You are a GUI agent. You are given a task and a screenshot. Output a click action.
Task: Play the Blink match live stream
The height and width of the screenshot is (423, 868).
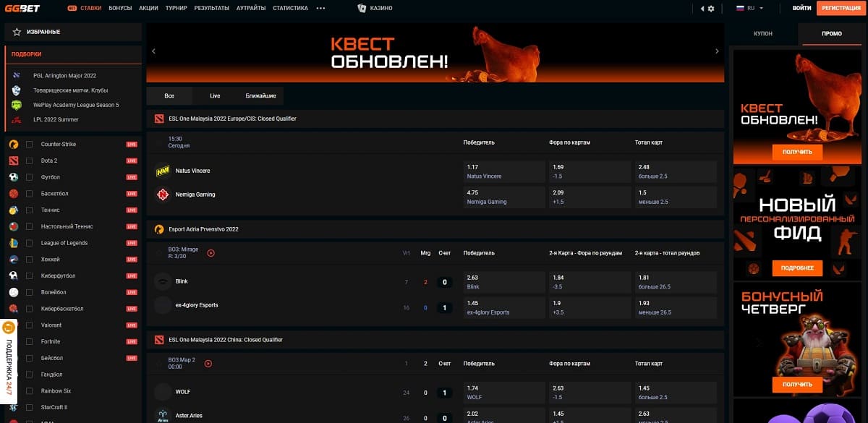(211, 253)
